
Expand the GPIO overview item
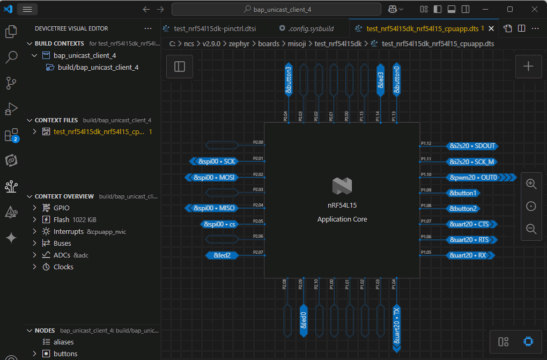pos(35,208)
